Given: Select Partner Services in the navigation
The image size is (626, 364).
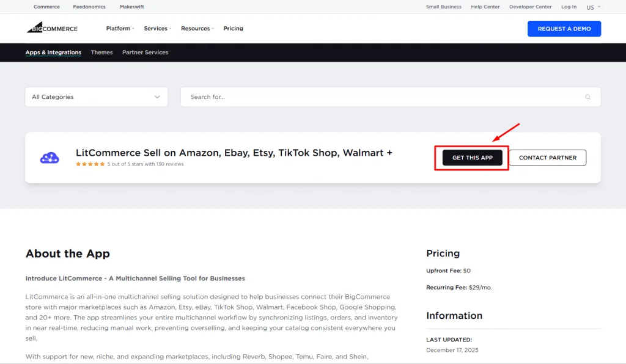Looking at the screenshot, I should click(145, 52).
